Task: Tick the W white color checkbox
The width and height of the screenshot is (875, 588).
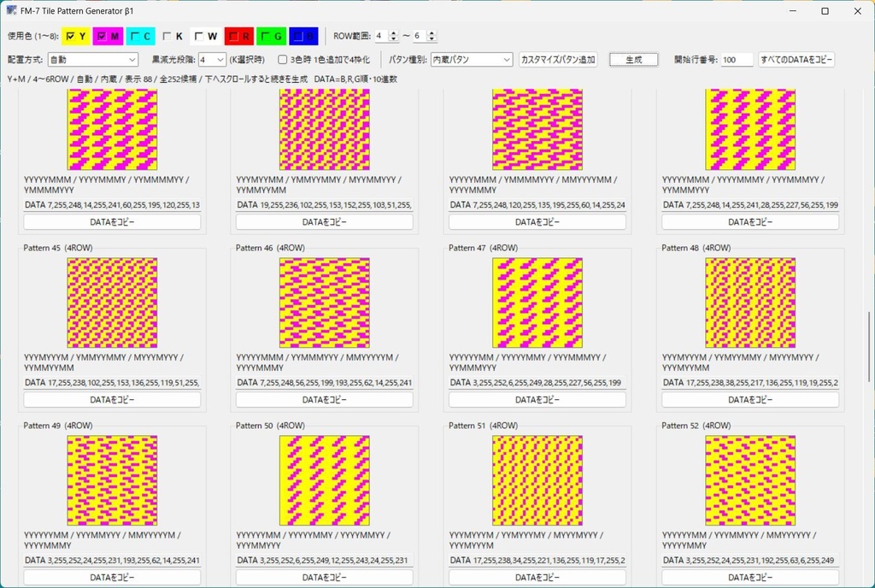Action: 198,36
